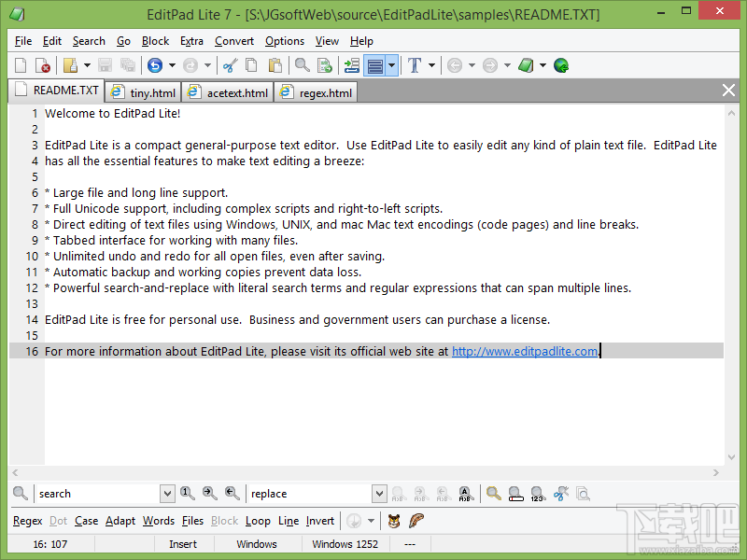Open the search panel with magnifier toolbar icon
This screenshot has width=747, height=560.
302,65
